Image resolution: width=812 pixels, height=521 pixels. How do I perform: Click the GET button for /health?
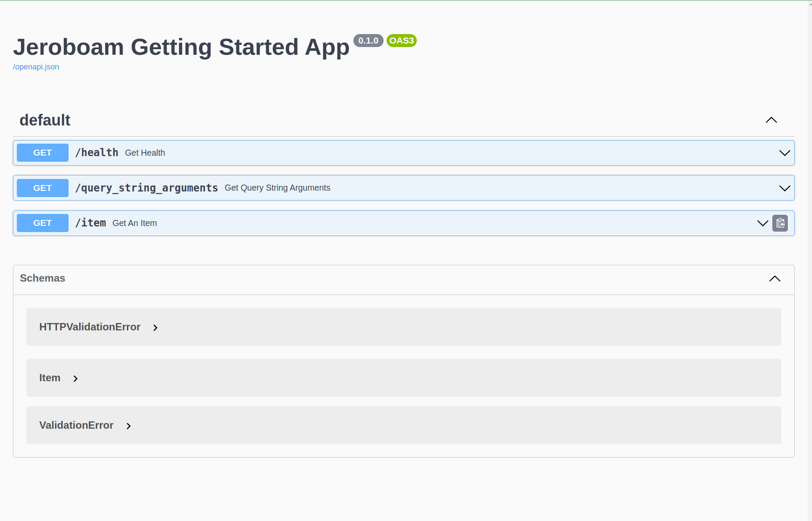(43, 153)
